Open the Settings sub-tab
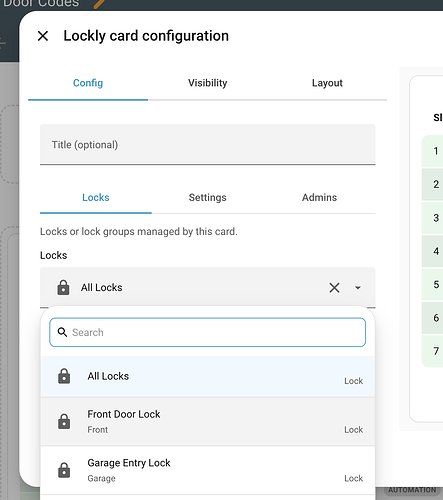443x500 pixels. (207, 197)
